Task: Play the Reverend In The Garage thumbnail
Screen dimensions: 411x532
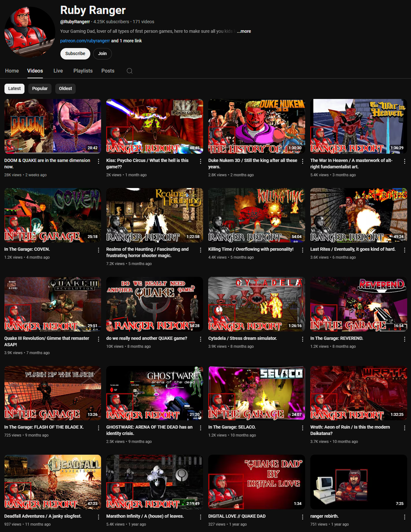Action: click(359, 304)
